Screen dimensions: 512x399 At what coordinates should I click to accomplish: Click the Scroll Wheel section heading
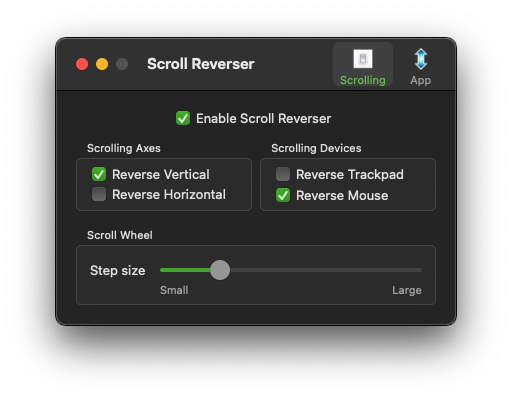(x=120, y=235)
